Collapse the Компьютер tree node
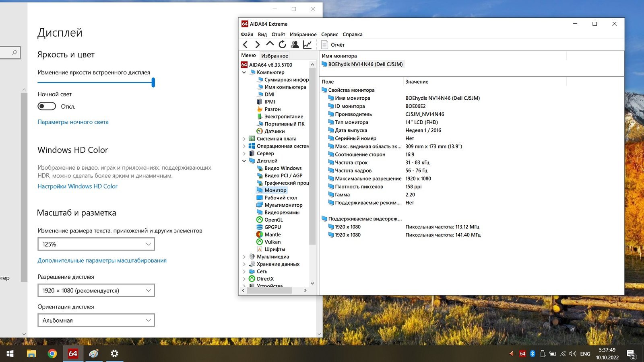 click(244, 72)
